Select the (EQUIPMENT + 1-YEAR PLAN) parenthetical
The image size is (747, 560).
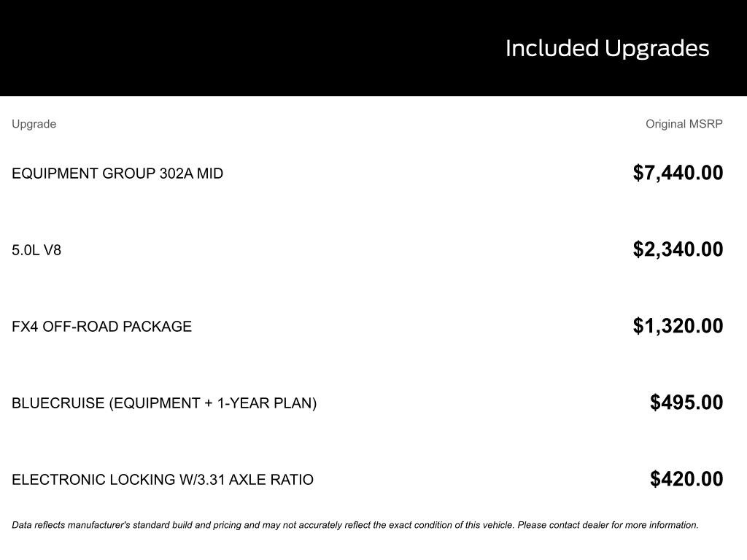pos(213,403)
